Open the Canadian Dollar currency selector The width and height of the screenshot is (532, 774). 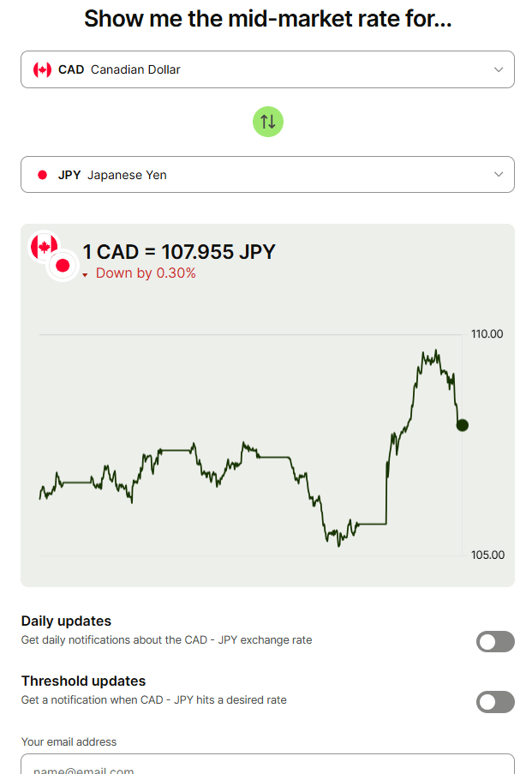pyautogui.click(x=257, y=69)
